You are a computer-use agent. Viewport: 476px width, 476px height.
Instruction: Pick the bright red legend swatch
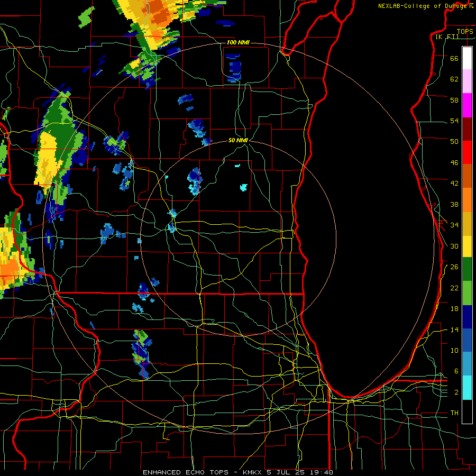click(467, 152)
